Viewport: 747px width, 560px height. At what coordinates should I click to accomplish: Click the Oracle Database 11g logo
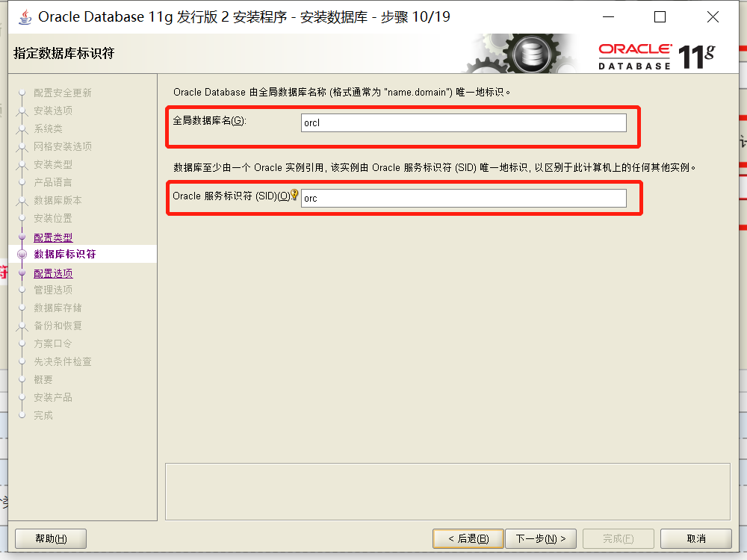point(657,57)
